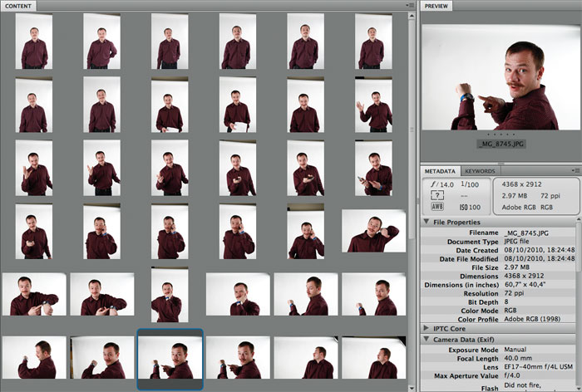582x392 pixels.
Task: Activate the Preview panel tab
Action: [437, 5]
